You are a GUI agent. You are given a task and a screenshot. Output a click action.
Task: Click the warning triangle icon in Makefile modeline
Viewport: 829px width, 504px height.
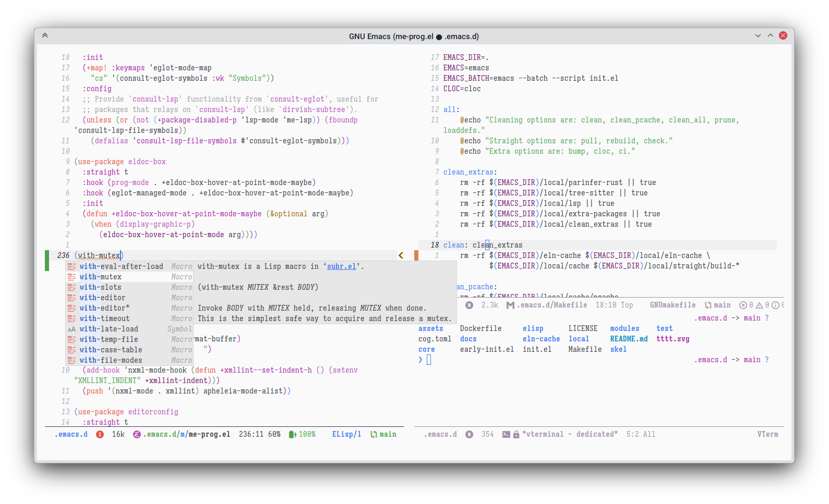[x=760, y=305]
